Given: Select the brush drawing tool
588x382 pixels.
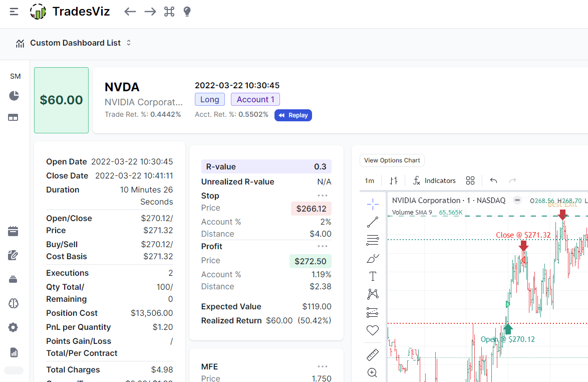Looking at the screenshot, I should point(373,258).
